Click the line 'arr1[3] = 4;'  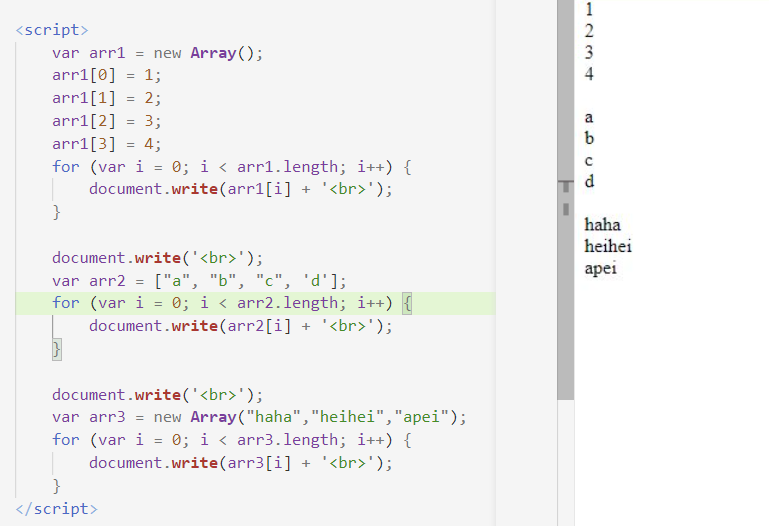(106, 144)
